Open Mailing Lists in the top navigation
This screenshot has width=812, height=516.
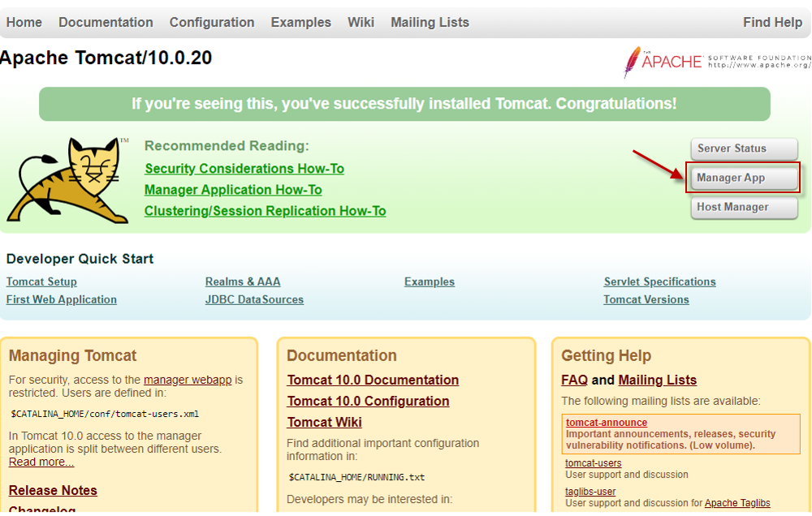tap(430, 22)
